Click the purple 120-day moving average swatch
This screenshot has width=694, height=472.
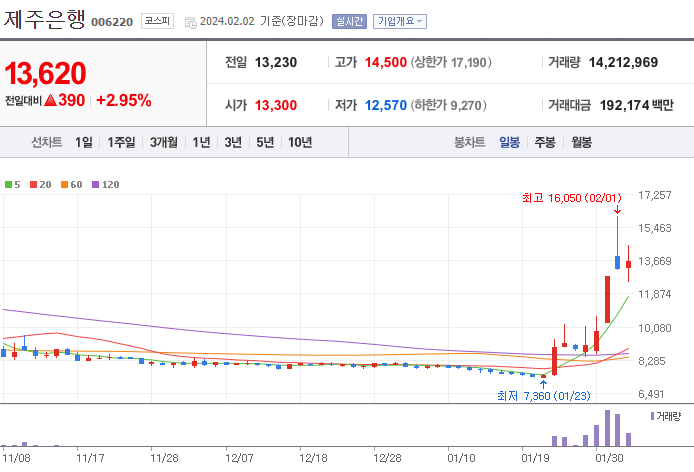coord(96,185)
